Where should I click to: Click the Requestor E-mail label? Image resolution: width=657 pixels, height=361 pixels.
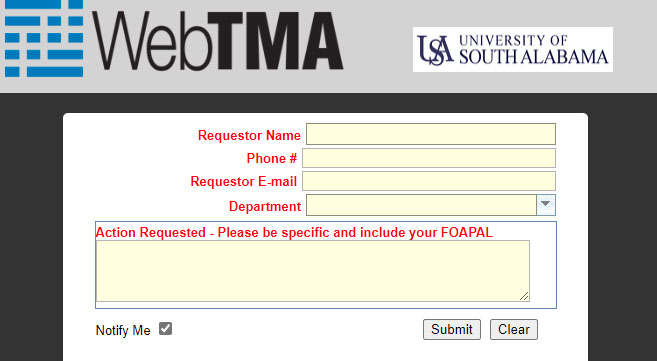[x=243, y=181]
